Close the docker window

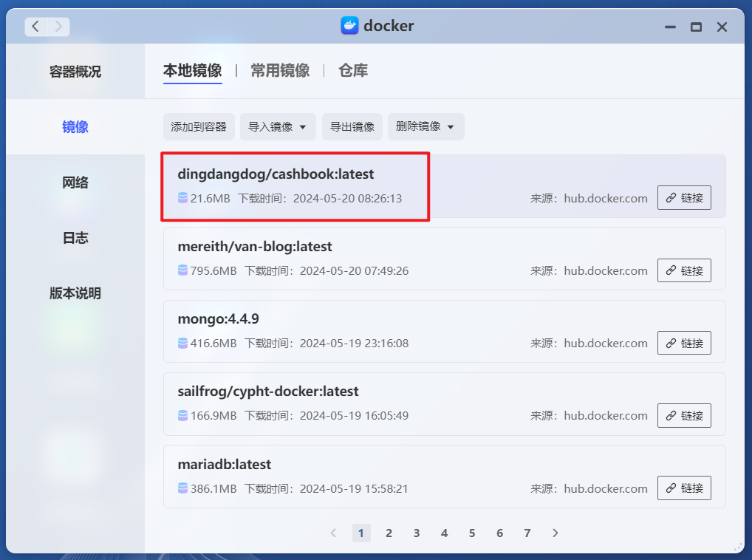(x=722, y=27)
